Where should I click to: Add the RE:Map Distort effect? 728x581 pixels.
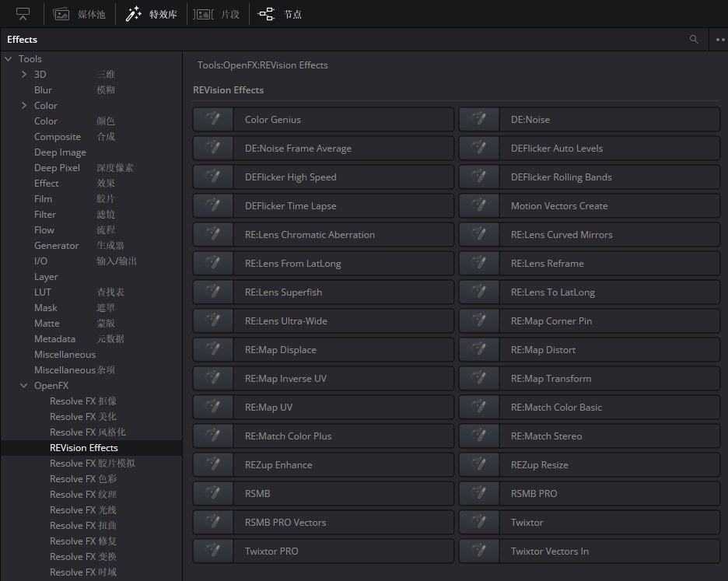[x=590, y=350]
